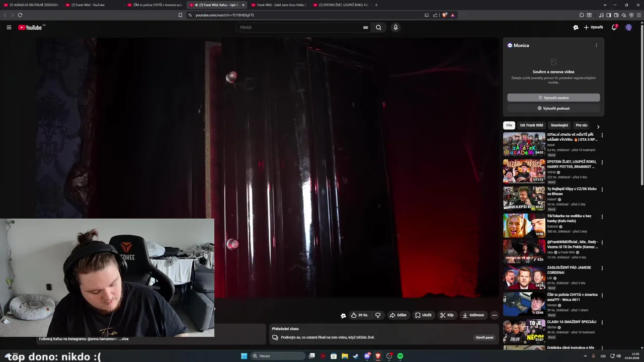Go to the YouTube home logo
Viewport: 644px width, 362px height.
(30, 27)
